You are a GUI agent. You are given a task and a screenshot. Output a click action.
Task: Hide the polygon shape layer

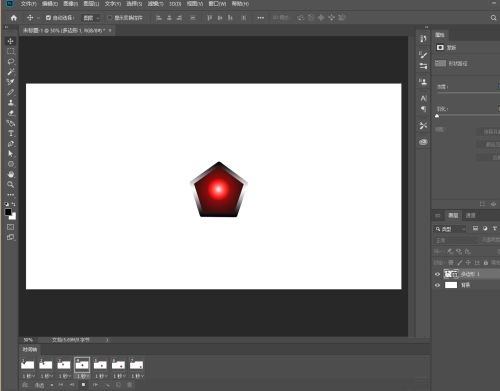click(437, 274)
